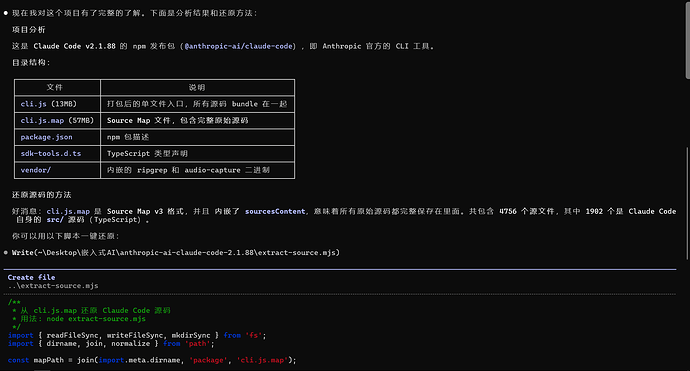The width and height of the screenshot is (690, 371).
Task: Click the import line from 'path'
Action: [x=111, y=344]
